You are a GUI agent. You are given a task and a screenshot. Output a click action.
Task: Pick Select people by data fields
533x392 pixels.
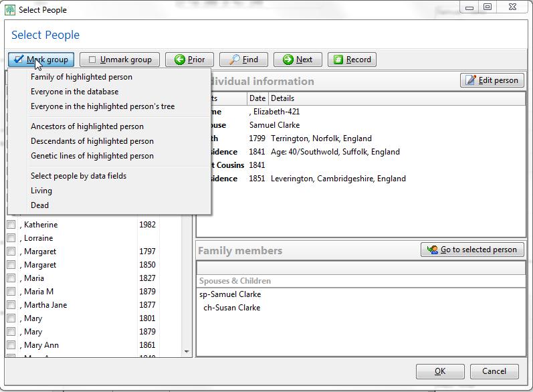[78, 176]
